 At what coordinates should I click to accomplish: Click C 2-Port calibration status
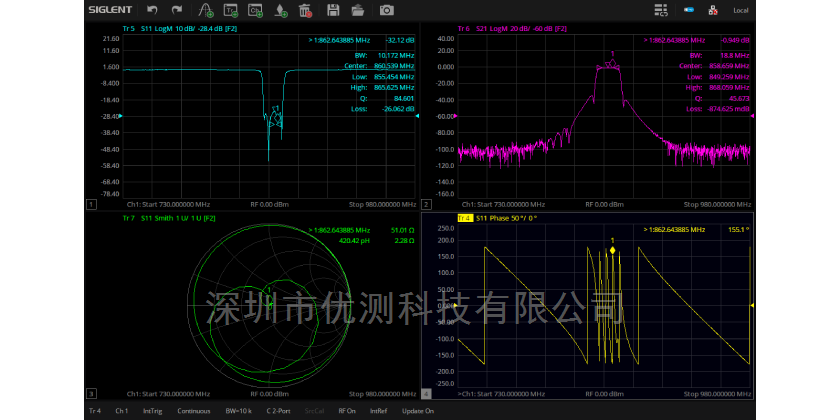pyautogui.click(x=279, y=411)
